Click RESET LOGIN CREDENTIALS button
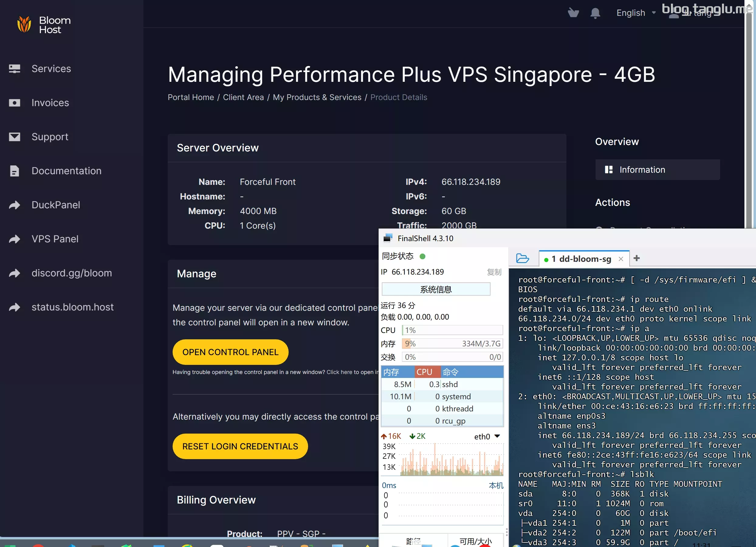The image size is (756, 547). click(x=240, y=446)
